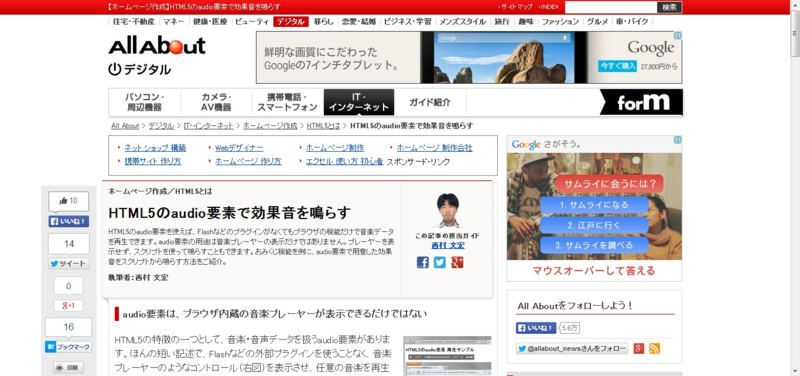Image resolution: width=800 pixels, height=376 pixels.
Task: Open the カメラ・AV機器 tab
Action: tap(216, 103)
